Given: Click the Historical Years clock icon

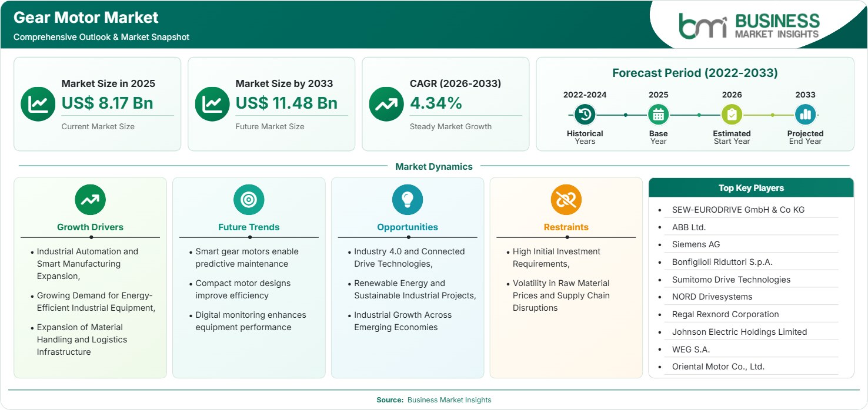Looking at the screenshot, I should coord(585,115).
